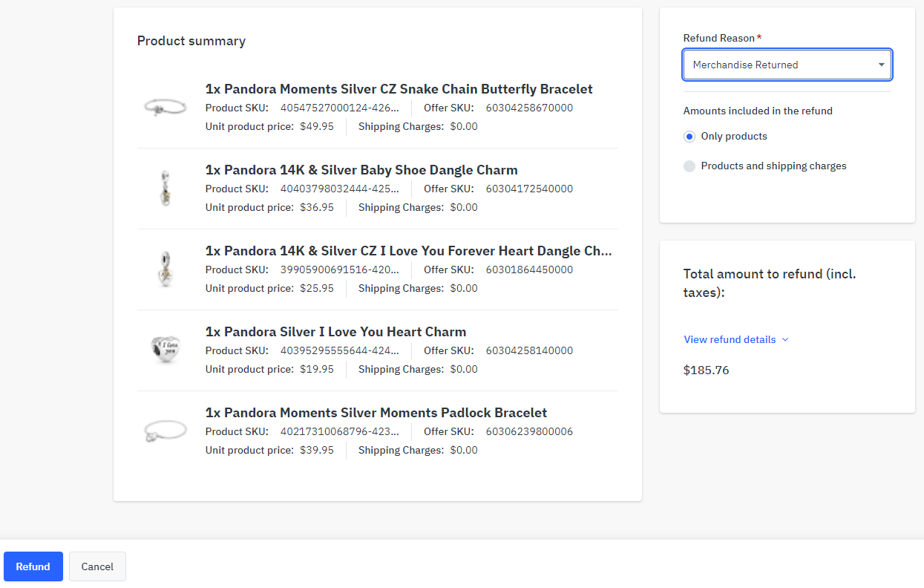This screenshot has width=924, height=588.
Task: Click Offer SKU 60306239800006
Action: pyautogui.click(x=529, y=431)
